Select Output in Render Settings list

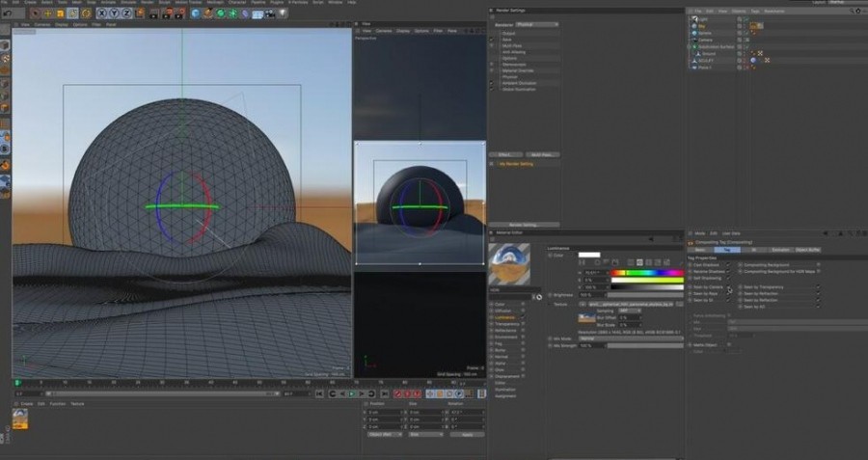click(x=508, y=33)
